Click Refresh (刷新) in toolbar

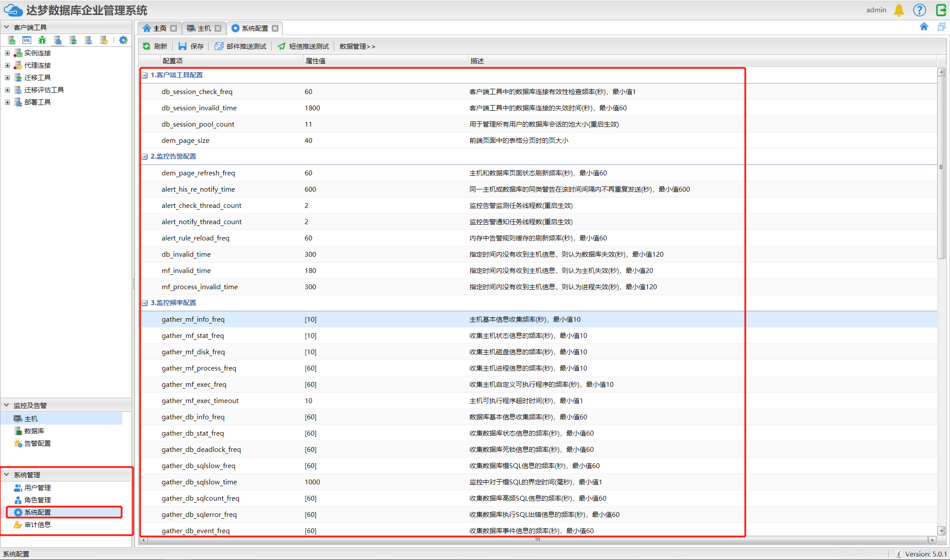[155, 46]
